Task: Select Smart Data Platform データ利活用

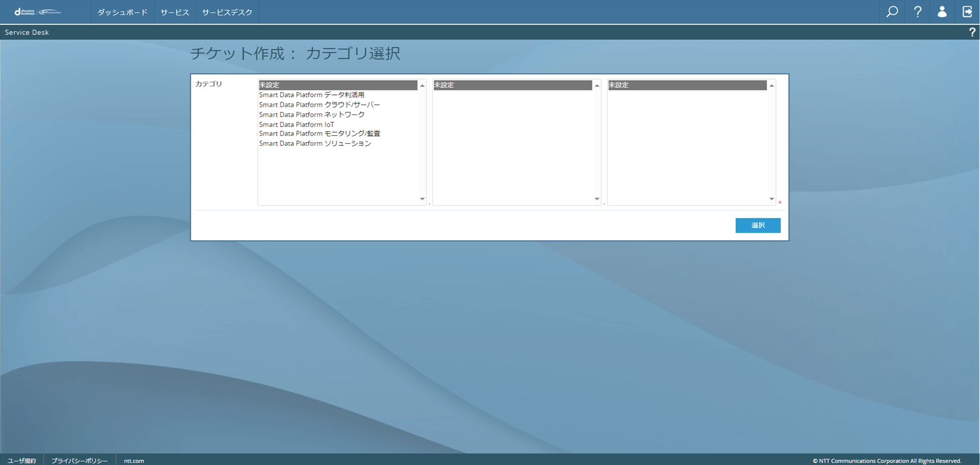Action: (338, 95)
